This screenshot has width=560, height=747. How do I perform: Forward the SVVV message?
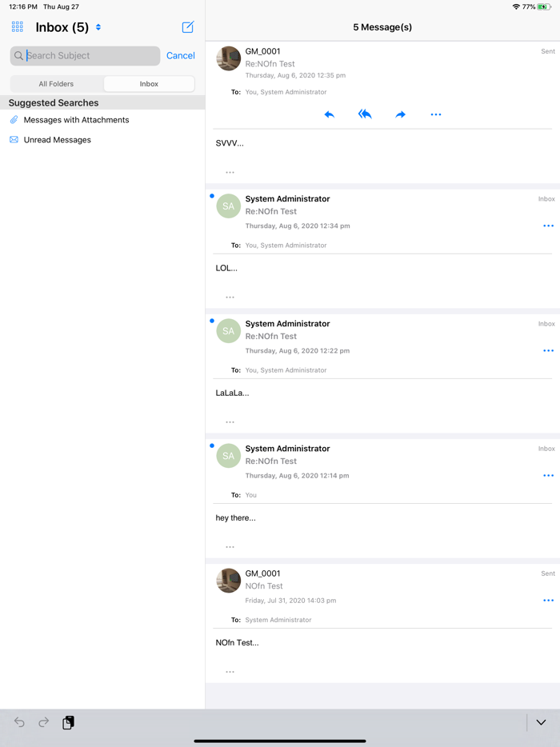point(400,114)
